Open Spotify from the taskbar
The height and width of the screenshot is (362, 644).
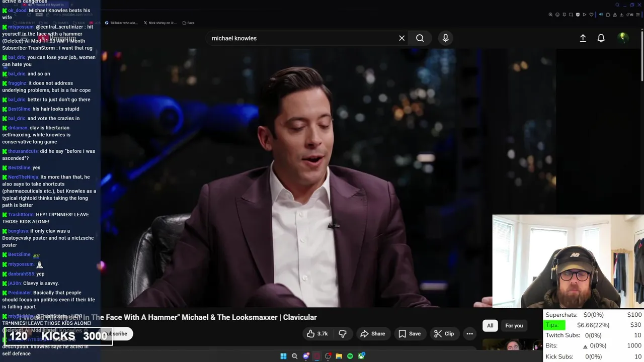point(350,356)
